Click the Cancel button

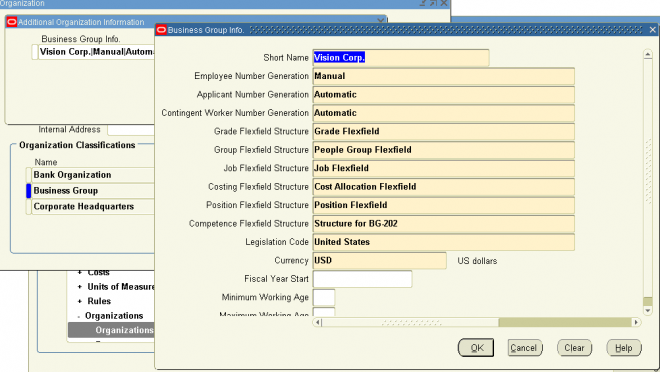pyautogui.click(x=525, y=348)
